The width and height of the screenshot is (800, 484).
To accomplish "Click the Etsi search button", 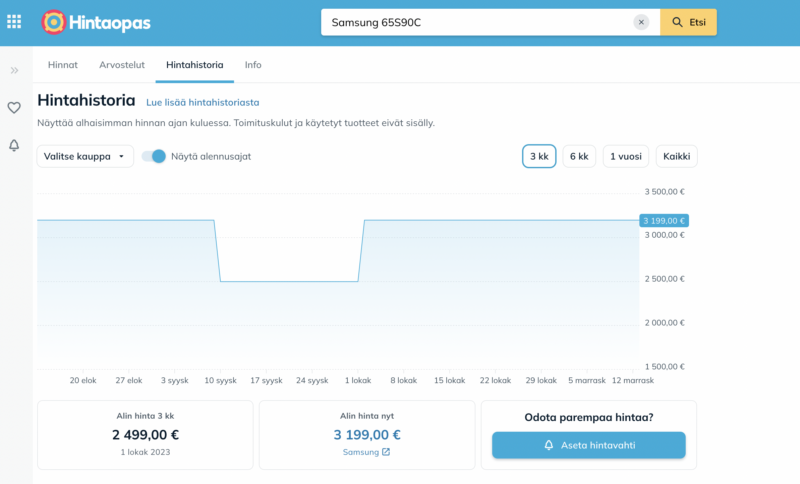I will pos(688,22).
